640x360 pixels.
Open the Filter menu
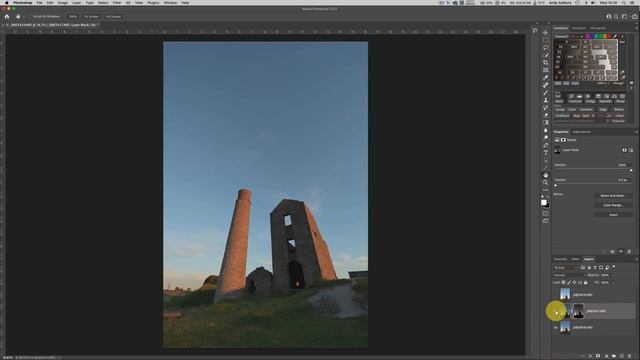click(117, 2)
